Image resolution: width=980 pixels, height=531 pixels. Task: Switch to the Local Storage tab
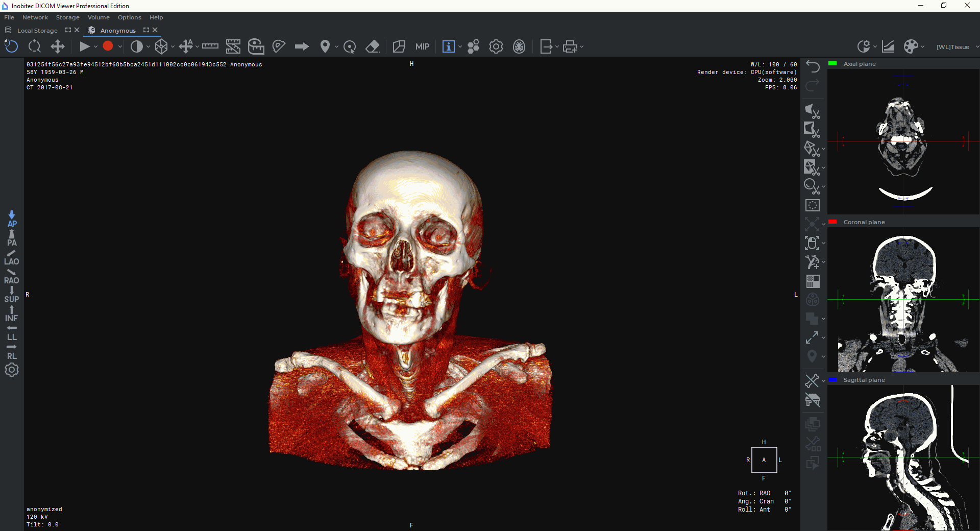(x=37, y=31)
